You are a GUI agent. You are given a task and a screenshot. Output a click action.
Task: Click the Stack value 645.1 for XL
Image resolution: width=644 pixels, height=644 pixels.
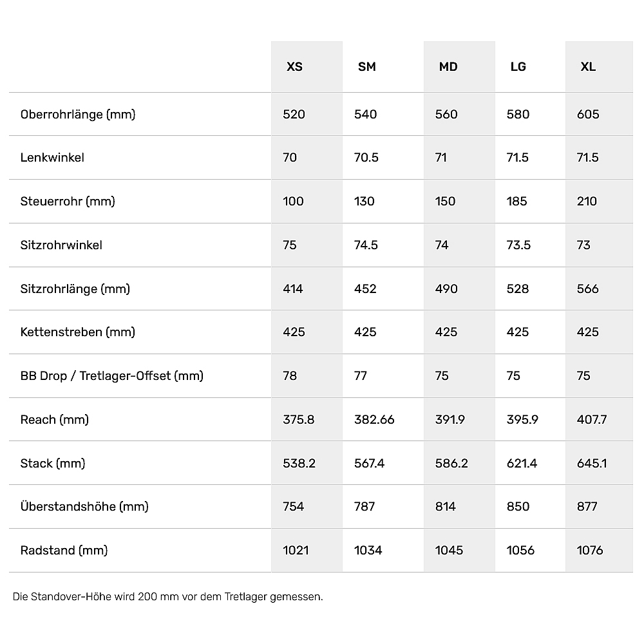pyautogui.click(x=592, y=464)
